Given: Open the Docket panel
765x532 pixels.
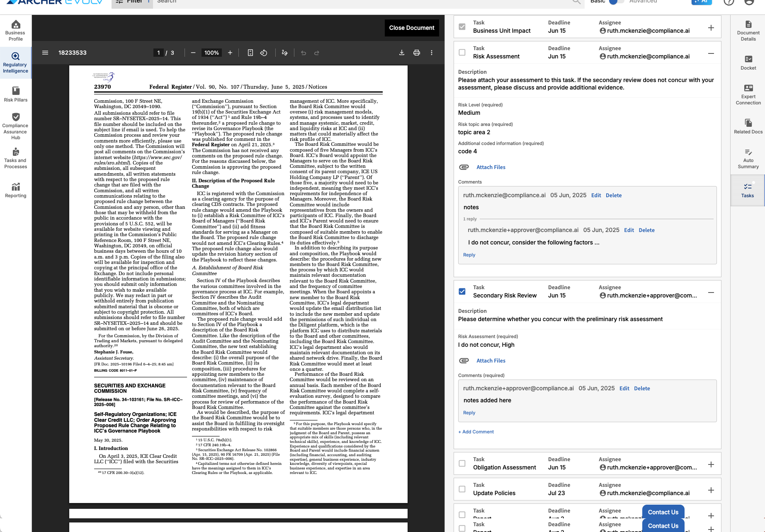Looking at the screenshot, I should (748, 63).
